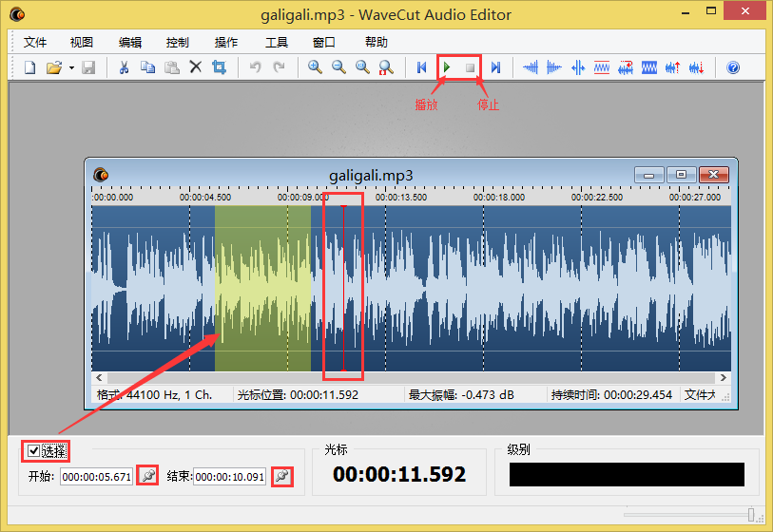The height and width of the screenshot is (532, 773).
Task: Jump to the end of the track
Action: (495, 67)
